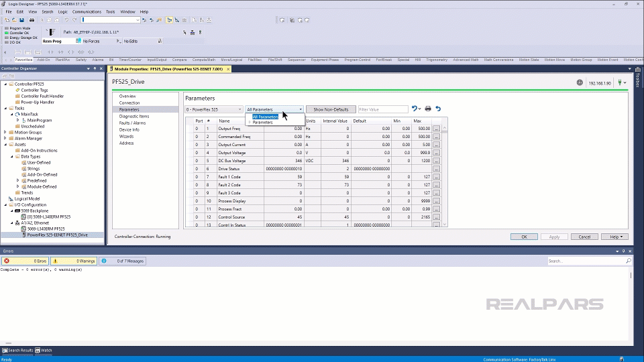Close the All Parameters group dropdown
This screenshot has height=362, width=644.
(301, 109)
